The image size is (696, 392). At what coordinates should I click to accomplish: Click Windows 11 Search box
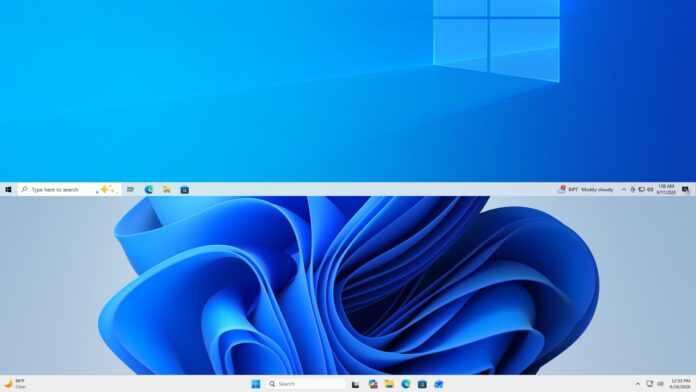306,384
